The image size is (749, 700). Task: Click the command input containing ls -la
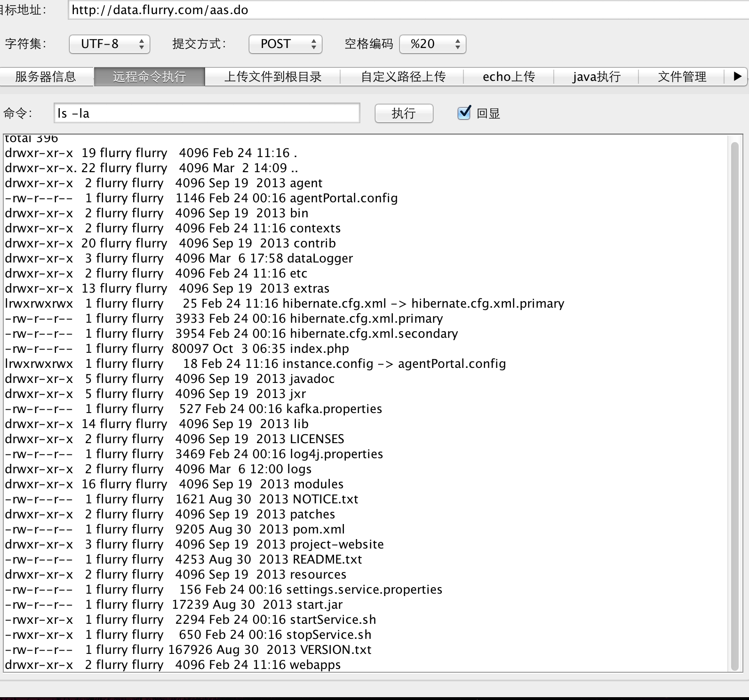(x=207, y=113)
